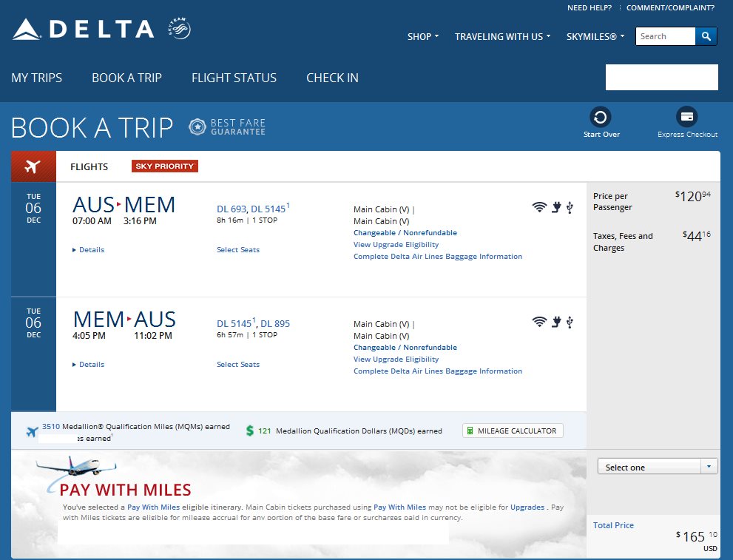Click the power outlet icon on MEM-AUS flight

point(556,322)
